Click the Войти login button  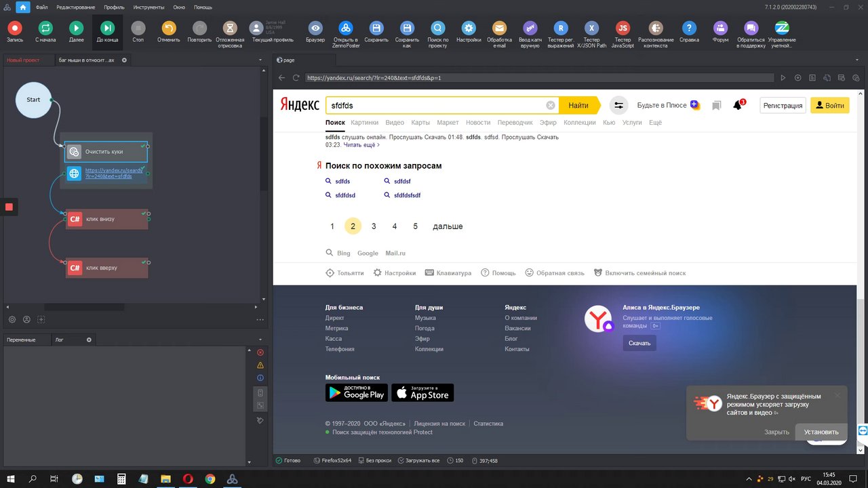pos(830,105)
